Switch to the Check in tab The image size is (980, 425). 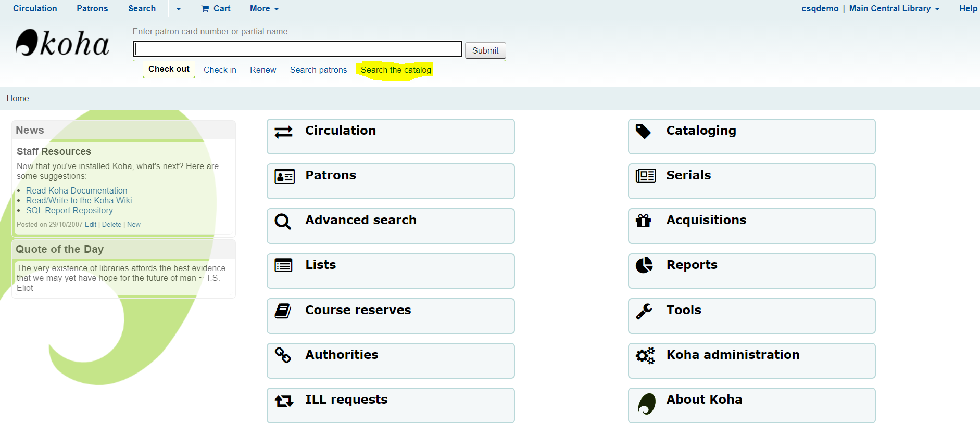tap(220, 70)
